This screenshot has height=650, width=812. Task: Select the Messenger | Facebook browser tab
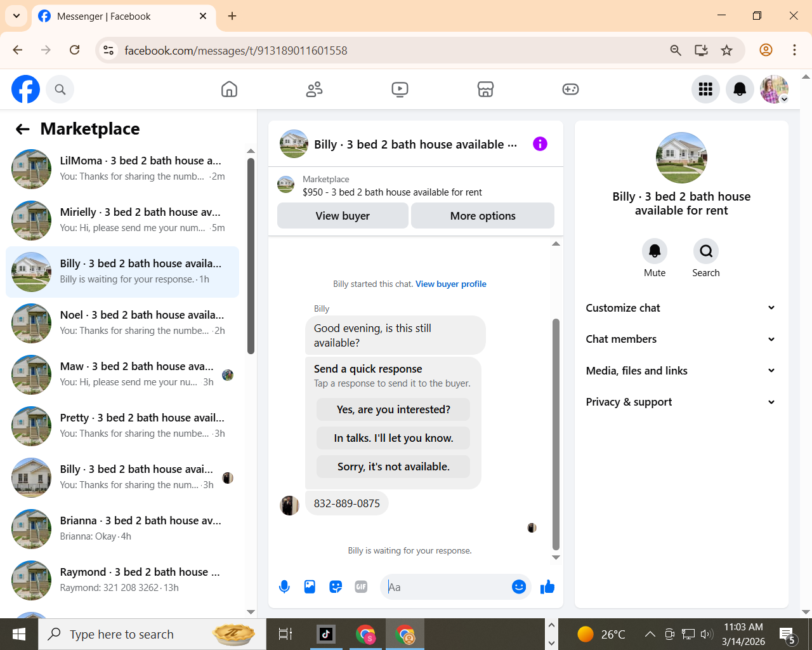(123, 17)
